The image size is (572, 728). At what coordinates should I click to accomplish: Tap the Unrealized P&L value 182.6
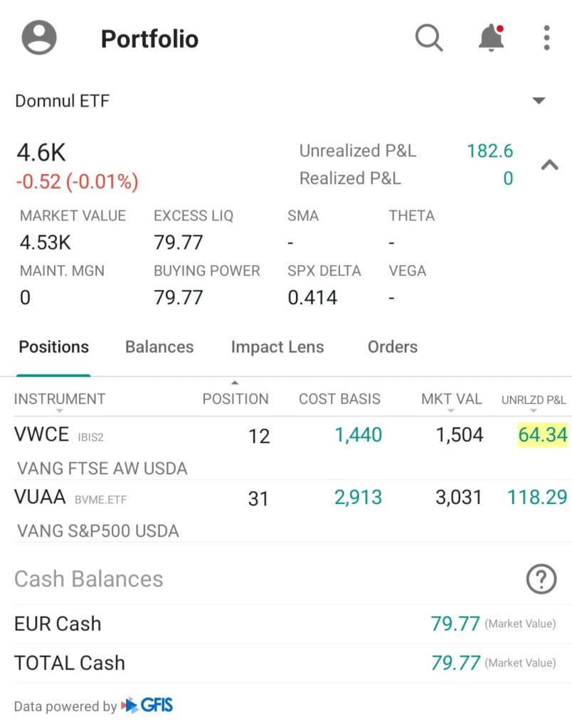(x=489, y=151)
